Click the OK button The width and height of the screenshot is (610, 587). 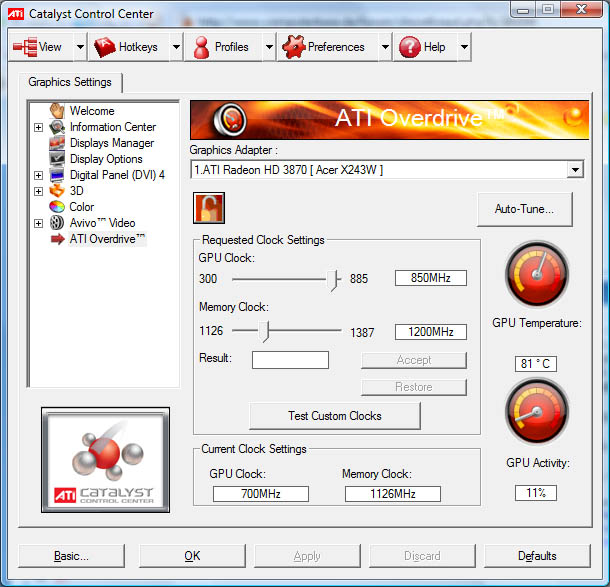192,556
